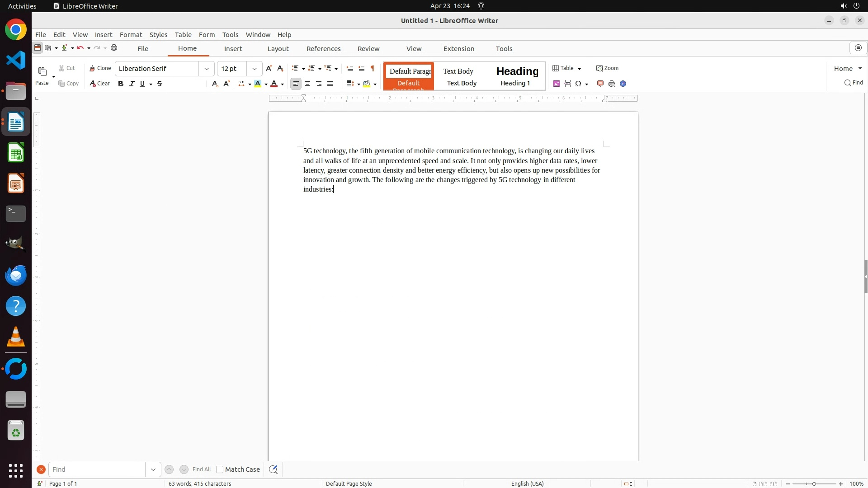Toggle the align left button
The image size is (868, 488).
(296, 84)
